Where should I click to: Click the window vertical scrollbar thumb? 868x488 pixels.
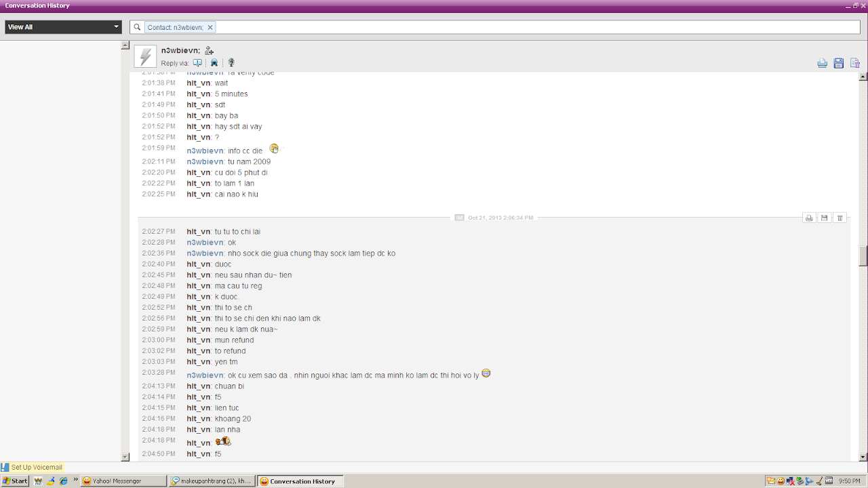[863, 256]
